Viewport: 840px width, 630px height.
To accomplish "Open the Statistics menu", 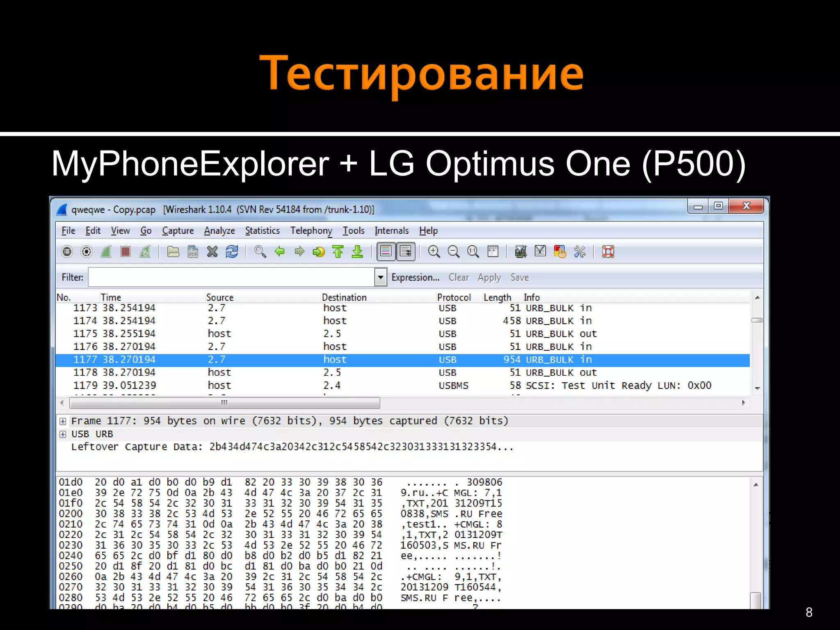I will (x=262, y=231).
